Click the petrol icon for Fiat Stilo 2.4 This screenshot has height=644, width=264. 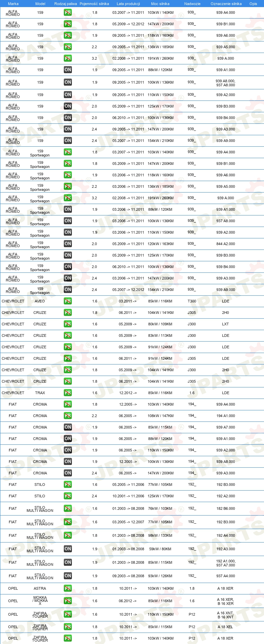tap(68, 496)
